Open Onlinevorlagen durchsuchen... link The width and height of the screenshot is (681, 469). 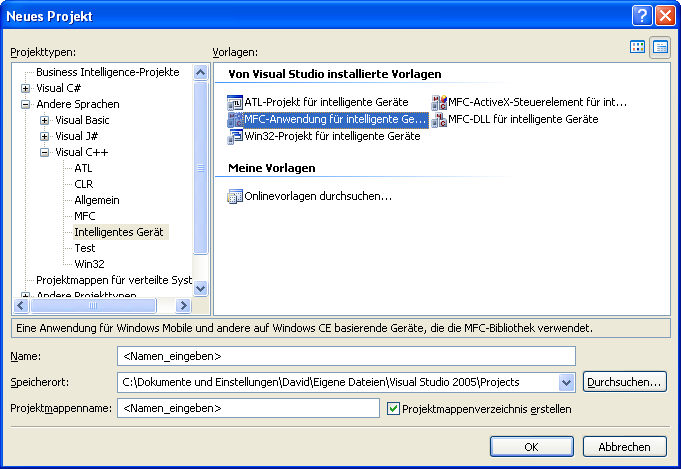pos(318,196)
